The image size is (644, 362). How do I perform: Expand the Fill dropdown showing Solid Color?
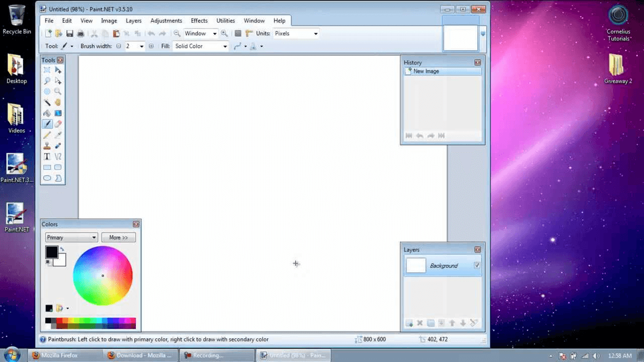[201, 47]
